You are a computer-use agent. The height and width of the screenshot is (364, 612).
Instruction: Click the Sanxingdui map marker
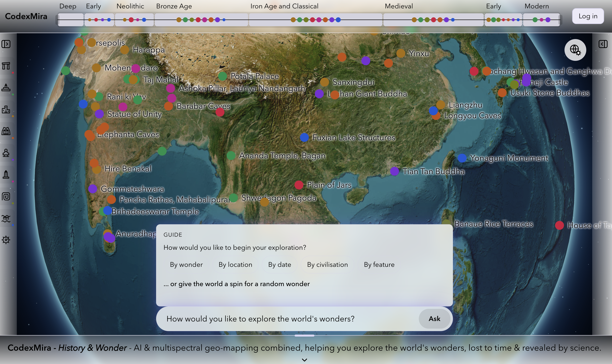pos(325,82)
